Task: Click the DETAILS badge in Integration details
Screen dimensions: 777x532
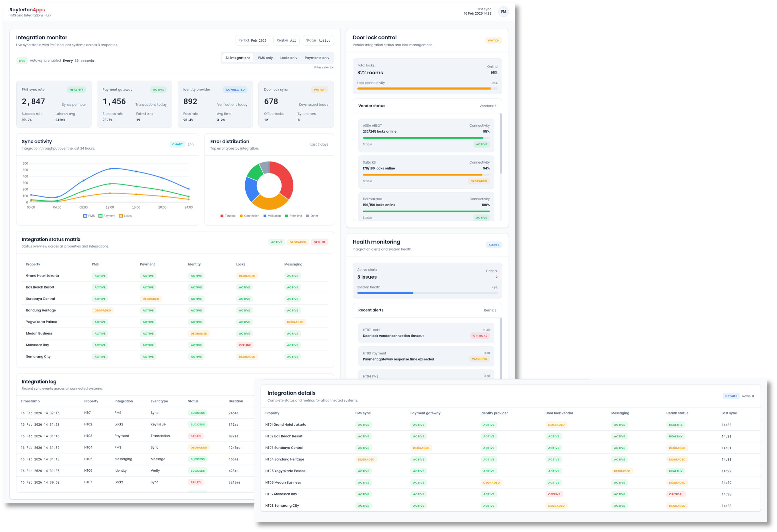Action: [x=731, y=396]
